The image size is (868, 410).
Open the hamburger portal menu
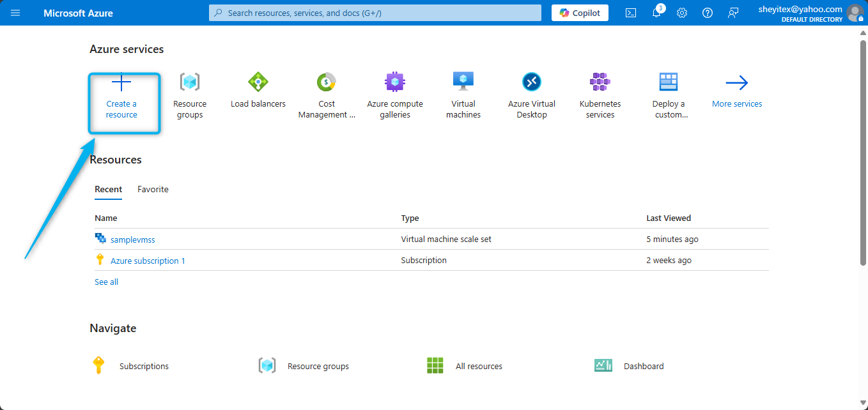pos(15,13)
